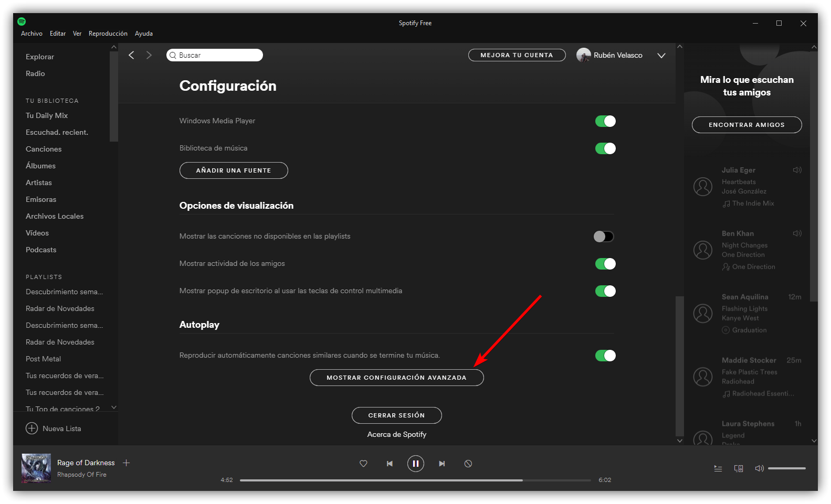This screenshot has height=504, width=831.
Task: Toggle Mostrar actividad de los amigos
Action: tap(605, 264)
